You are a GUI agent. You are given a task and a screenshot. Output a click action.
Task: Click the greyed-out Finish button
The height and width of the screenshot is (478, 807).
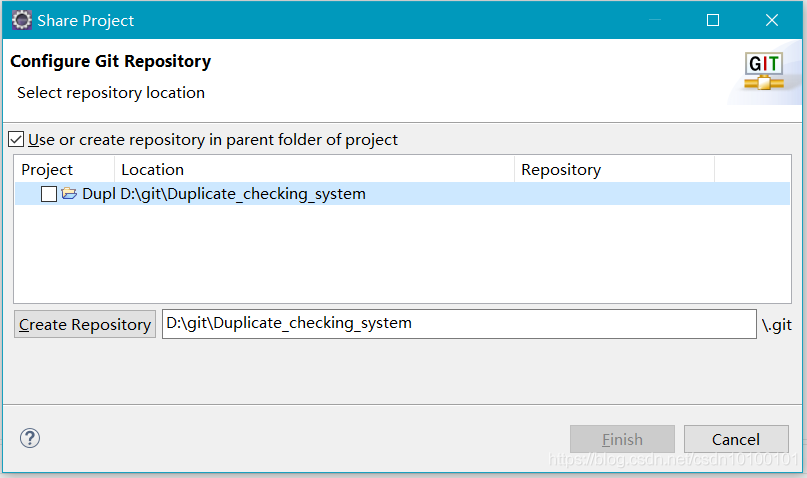622,439
